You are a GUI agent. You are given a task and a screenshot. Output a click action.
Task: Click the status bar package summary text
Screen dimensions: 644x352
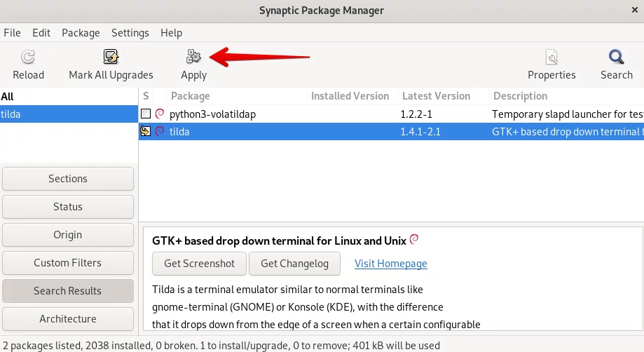pyautogui.click(x=221, y=346)
